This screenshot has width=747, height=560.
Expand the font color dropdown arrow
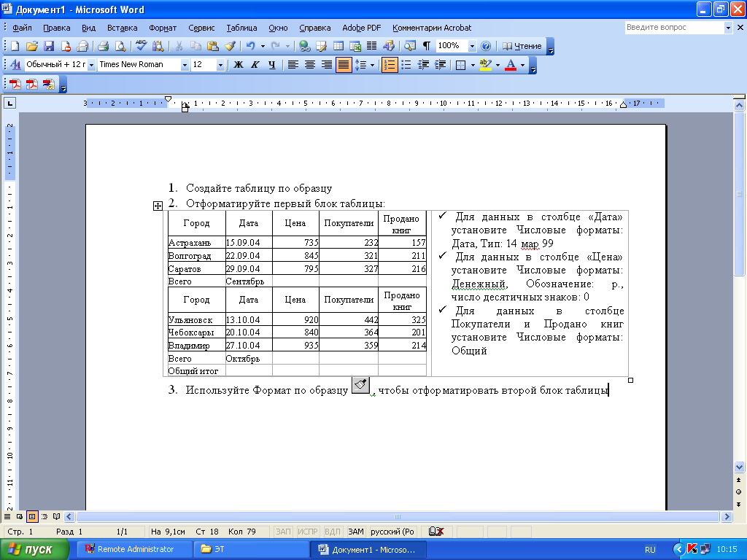[522, 65]
